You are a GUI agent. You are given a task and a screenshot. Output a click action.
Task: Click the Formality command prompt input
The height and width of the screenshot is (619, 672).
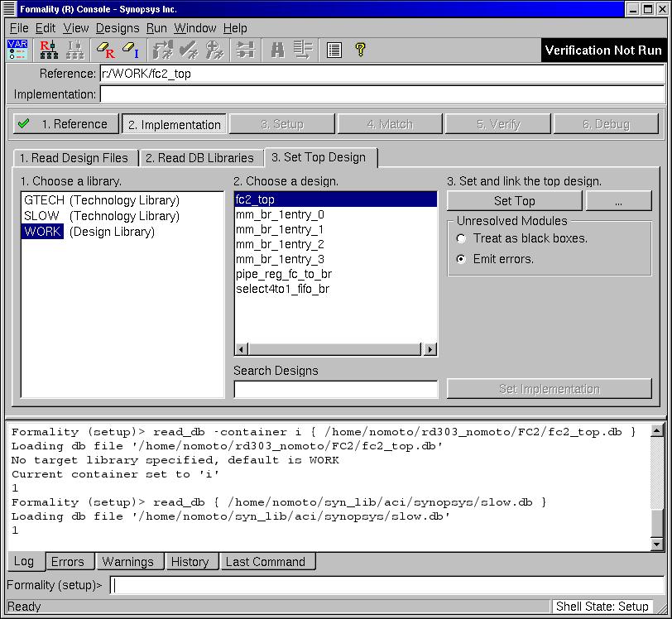click(387, 585)
